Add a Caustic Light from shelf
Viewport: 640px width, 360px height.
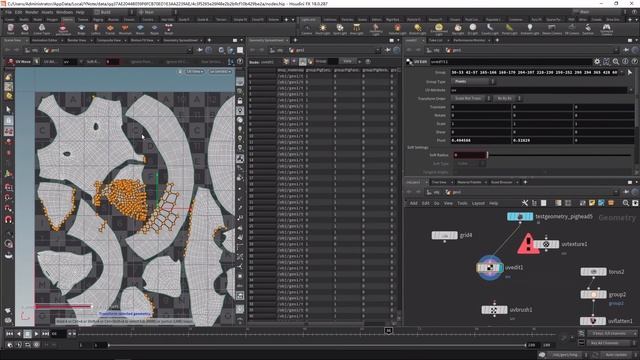point(489,29)
